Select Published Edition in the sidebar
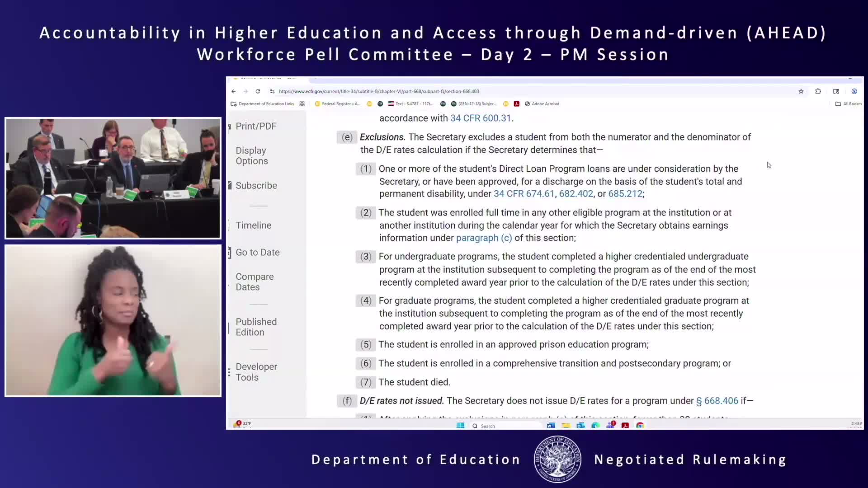This screenshot has width=868, height=488. click(x=256, y=327)
